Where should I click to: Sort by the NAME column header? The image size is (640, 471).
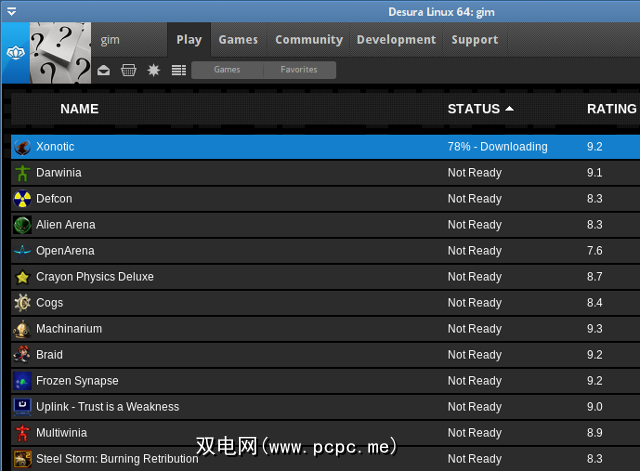coord(80,109)
